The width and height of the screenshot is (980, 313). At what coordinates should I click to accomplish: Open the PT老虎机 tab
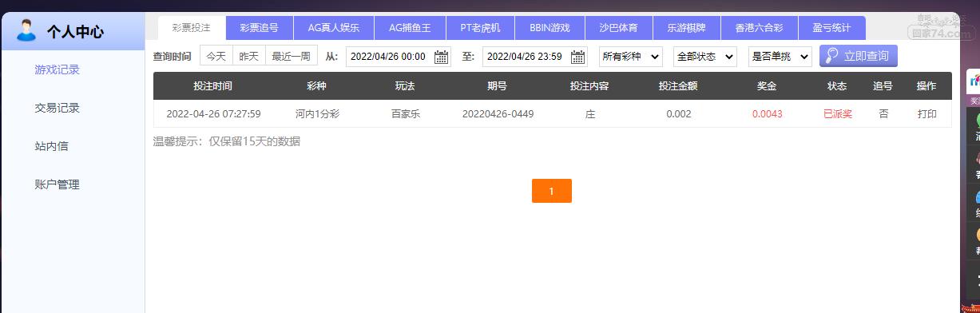click(480, 28)
